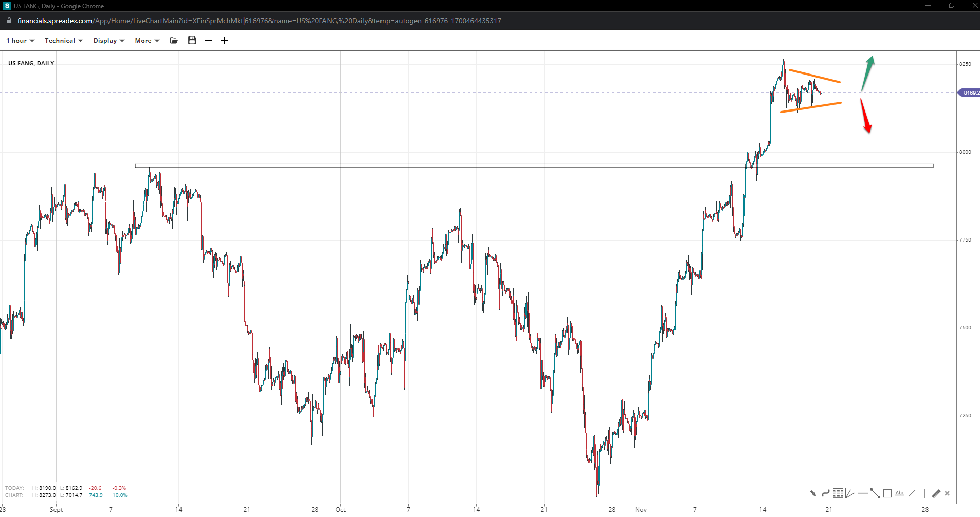
Task: Select the horizontal line drawing tool
Action: click(x=862, y=493)
